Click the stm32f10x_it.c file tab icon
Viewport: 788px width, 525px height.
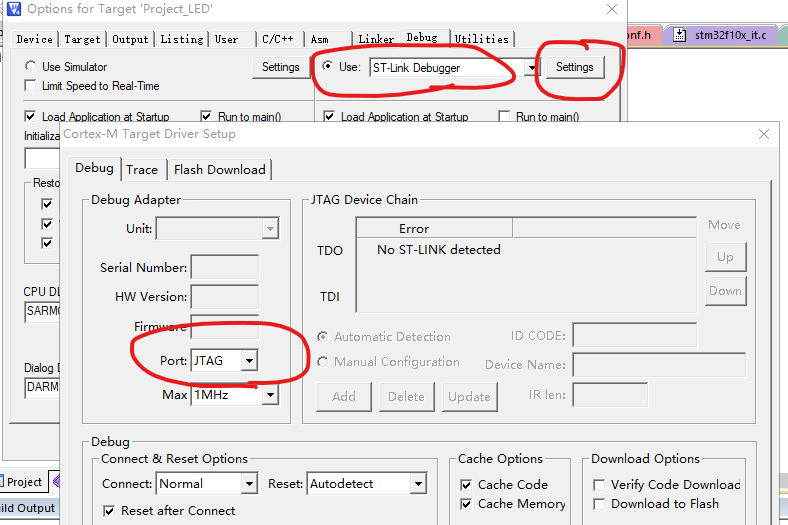tap(679, 35)
